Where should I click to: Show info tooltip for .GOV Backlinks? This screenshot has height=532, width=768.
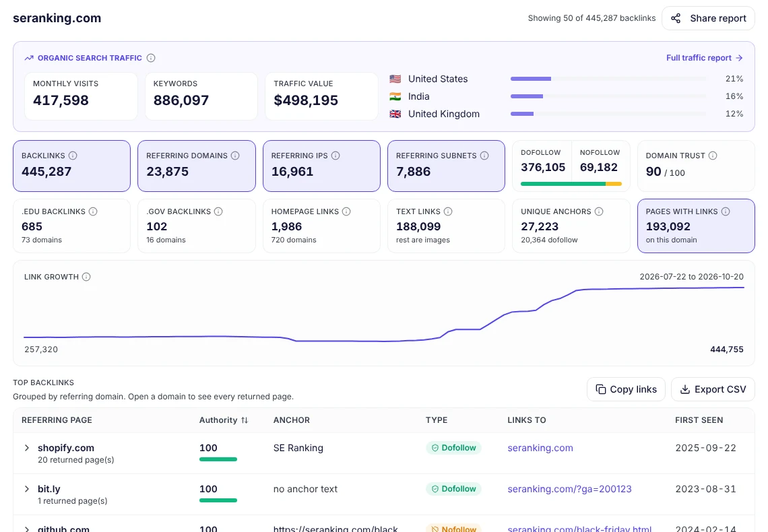pos(218,211)
